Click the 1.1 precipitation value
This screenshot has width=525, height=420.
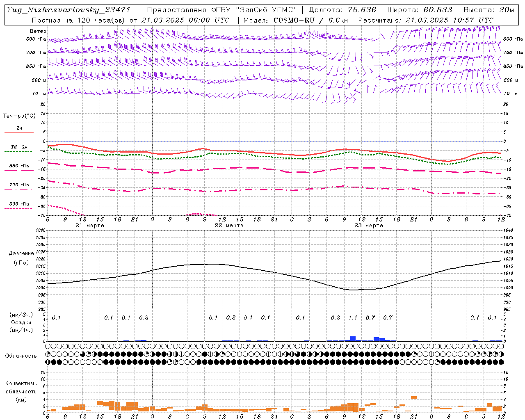click(x=353, y=317)
